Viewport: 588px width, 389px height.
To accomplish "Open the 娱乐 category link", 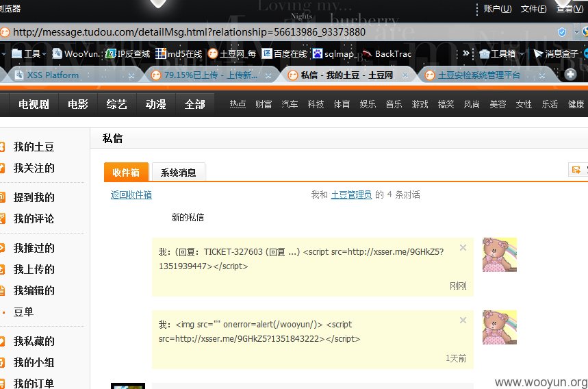I will point(368,104).
